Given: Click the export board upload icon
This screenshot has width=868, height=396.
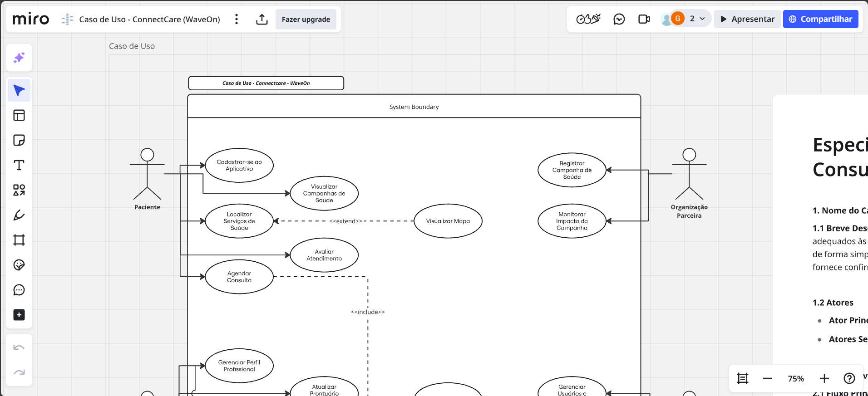Looking at the screenshot, I should (262, 19).
